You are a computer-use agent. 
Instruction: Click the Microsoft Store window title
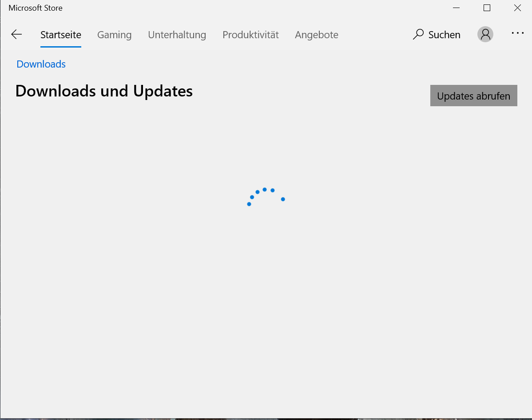click(36, 8)
